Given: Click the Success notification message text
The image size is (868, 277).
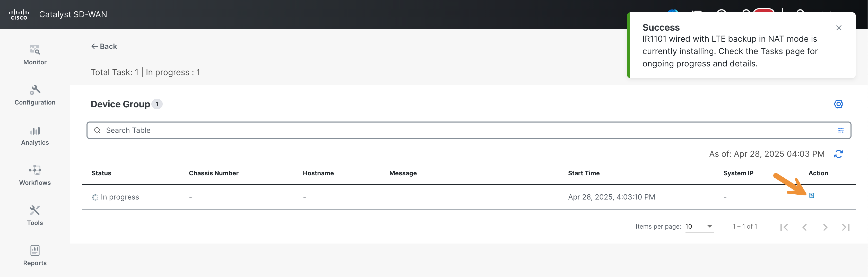Looking at the screenshot, I should pos(730,51).
